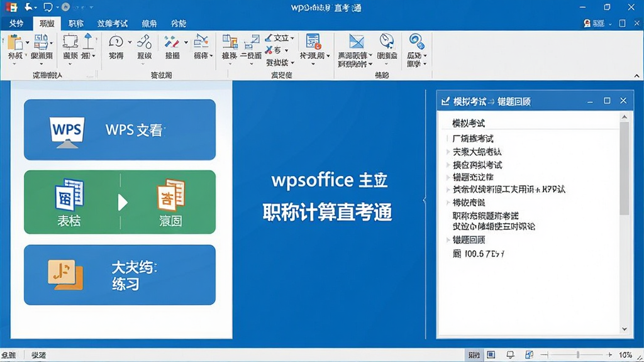The image size is (644, 362).
Task: Switch to the ribbon tab ending in 考试
Action: tap(113, 23)
